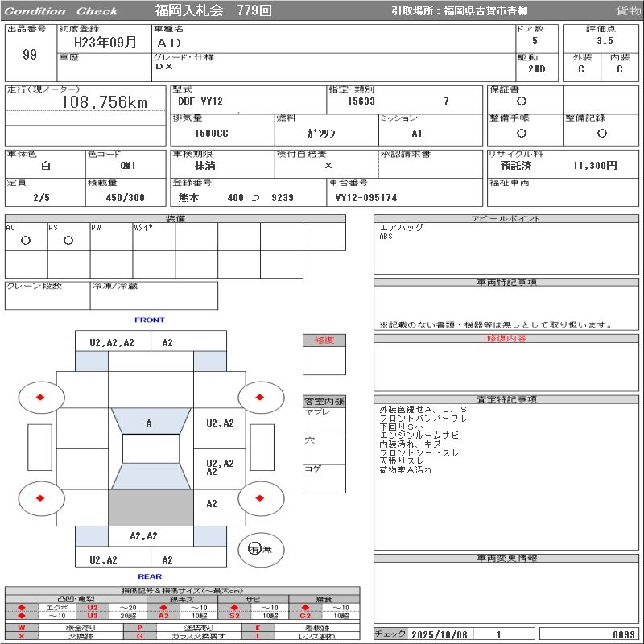This screenshot has width=644, height=644.
Task: Click the circle mark under 保証書
Action: [x=521, y=101]
